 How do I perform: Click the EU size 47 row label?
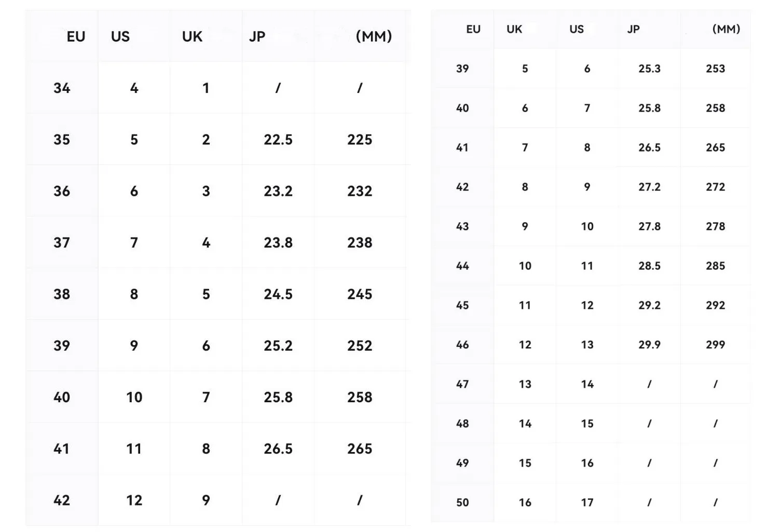pyautogui.click(x=462, y=384)
